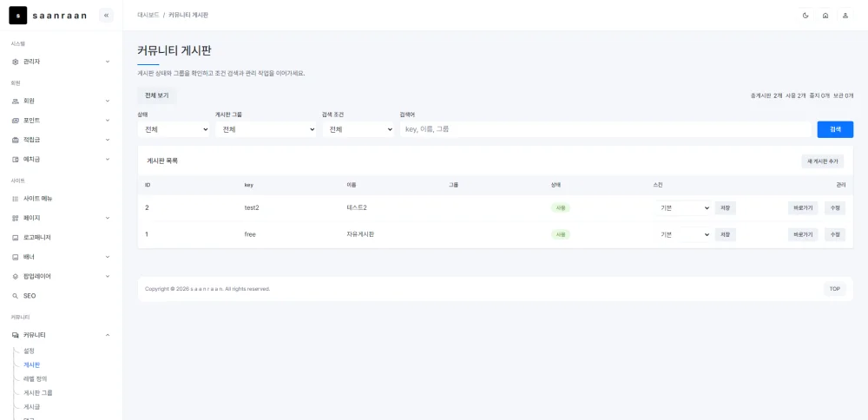Open the user profile icon

845,16
